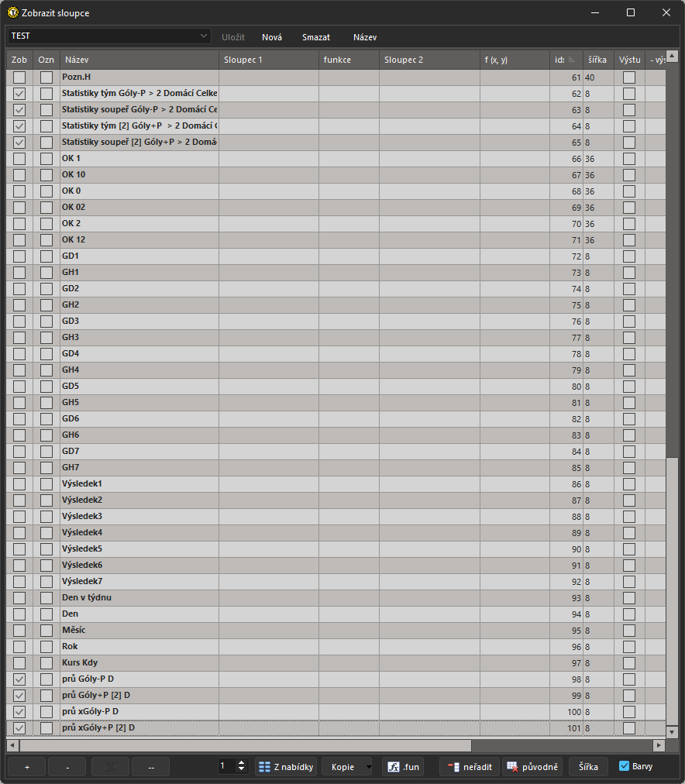
Task: Click the horizontal scrollbar thumb
Action: (x=246, y=745)
